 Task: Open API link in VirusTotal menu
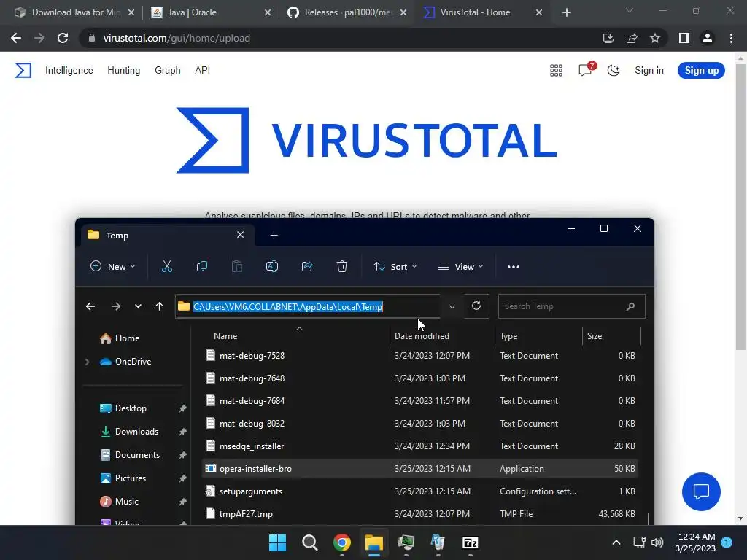[x=203, y=71]
